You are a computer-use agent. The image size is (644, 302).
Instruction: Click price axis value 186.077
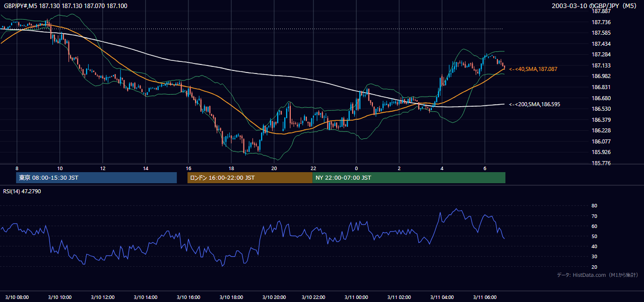601,141
